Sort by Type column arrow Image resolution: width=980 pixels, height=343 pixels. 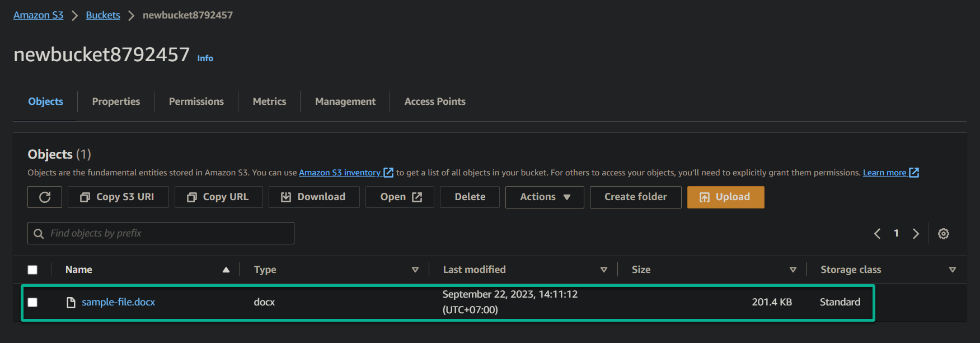click(415, 270)
